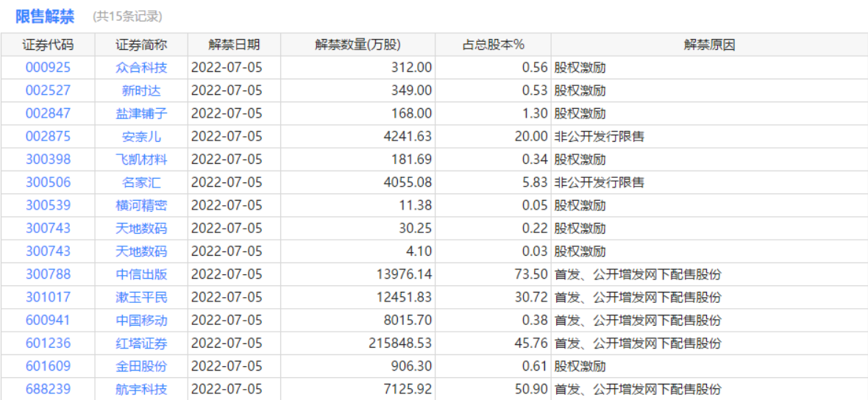
Task: Select 众合科技 date 2022-07-05
Action: 227,68
